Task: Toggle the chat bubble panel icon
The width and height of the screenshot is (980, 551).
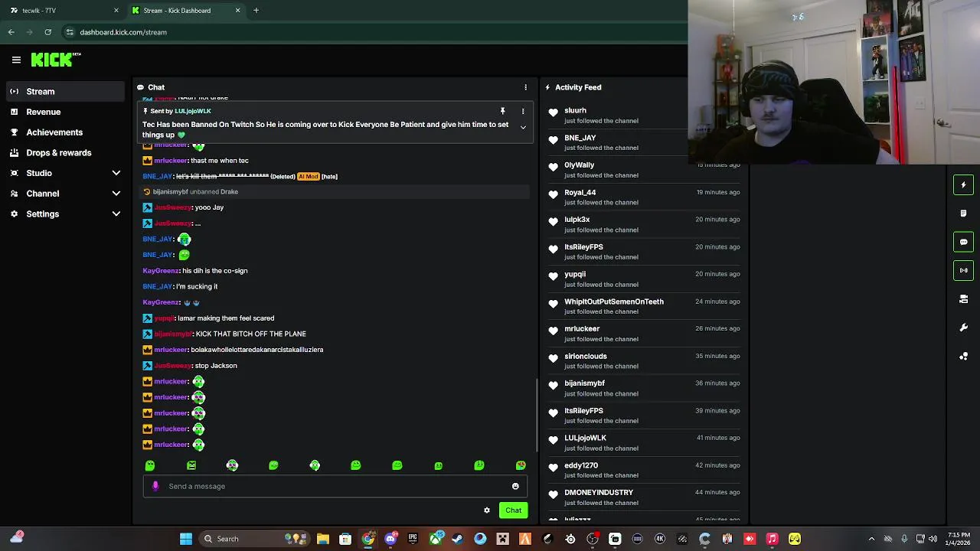Action: pos(963,242)
